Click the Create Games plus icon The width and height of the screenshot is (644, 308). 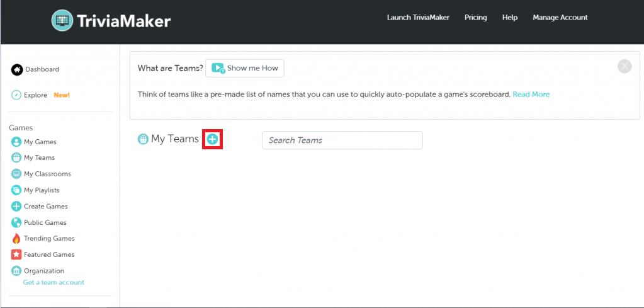16,207
